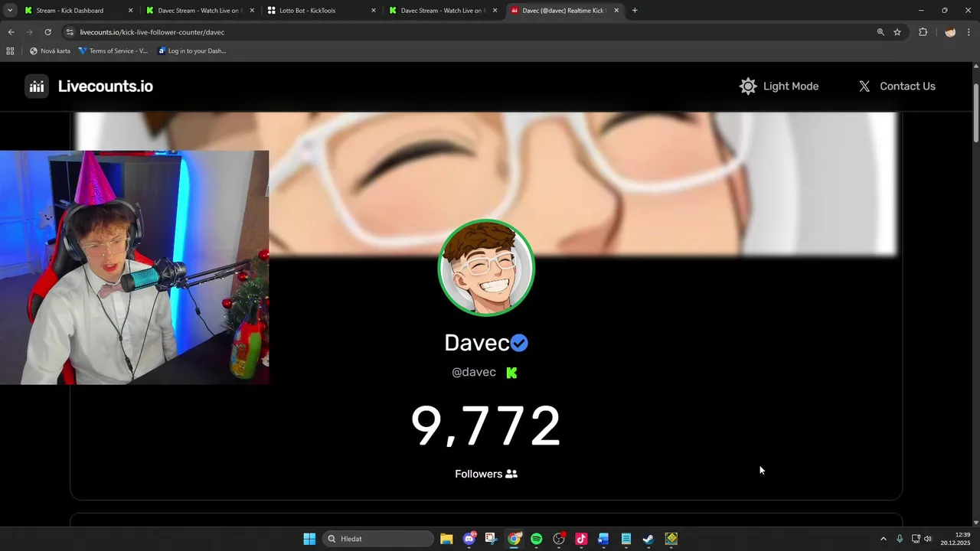
Task: Open OBS Studio from the taskbar
Action: pos(559,539)
